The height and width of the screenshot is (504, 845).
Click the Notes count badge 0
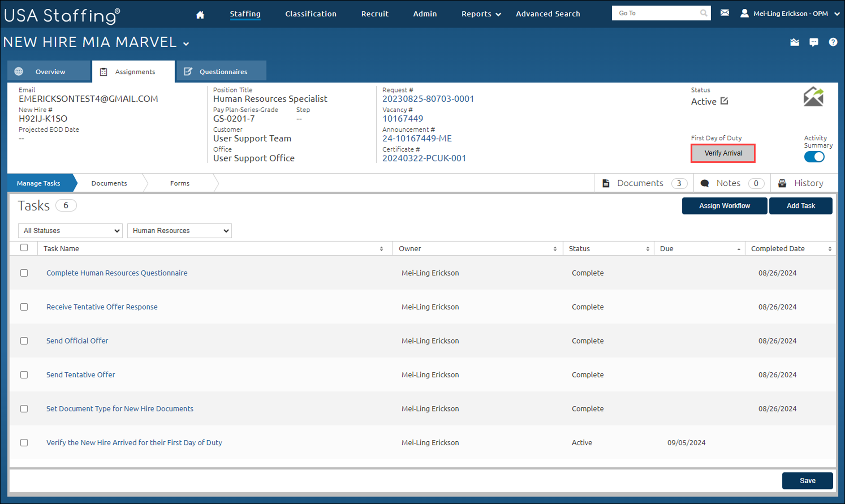(x=756, y=183)
